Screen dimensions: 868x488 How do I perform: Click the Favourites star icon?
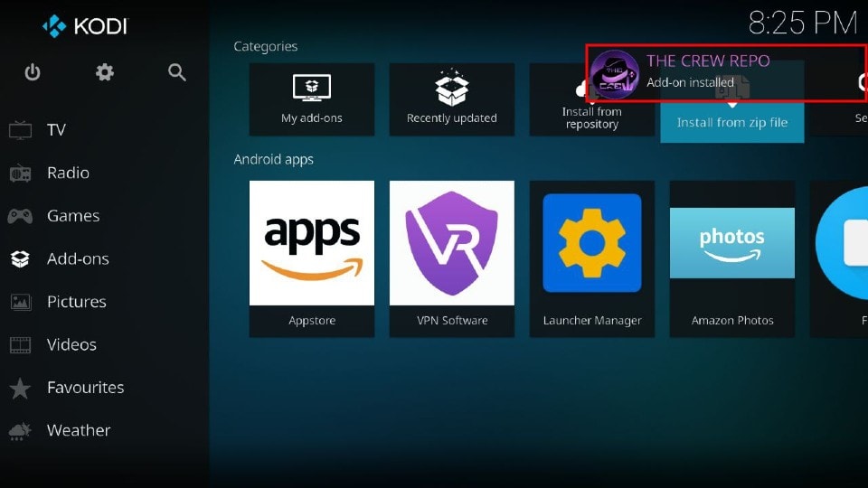(20, 388)
